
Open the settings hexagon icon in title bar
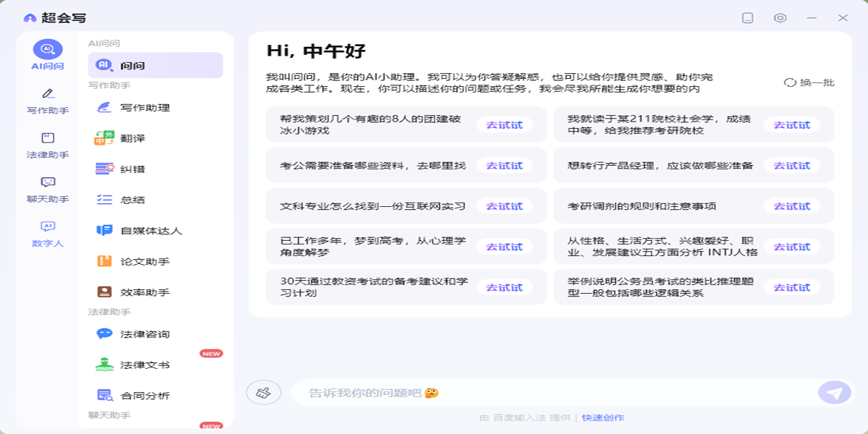(x=780, y=18)
